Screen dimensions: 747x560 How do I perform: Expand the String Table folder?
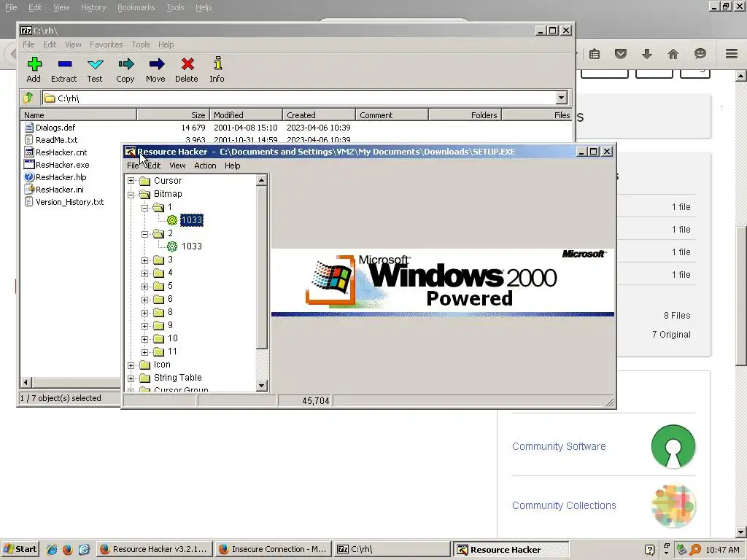131,378
